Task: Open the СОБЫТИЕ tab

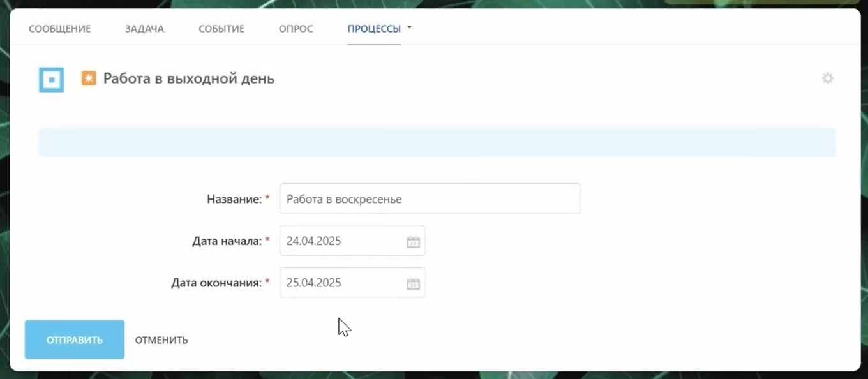Action: pyautogui.click(x=221, y=28)
